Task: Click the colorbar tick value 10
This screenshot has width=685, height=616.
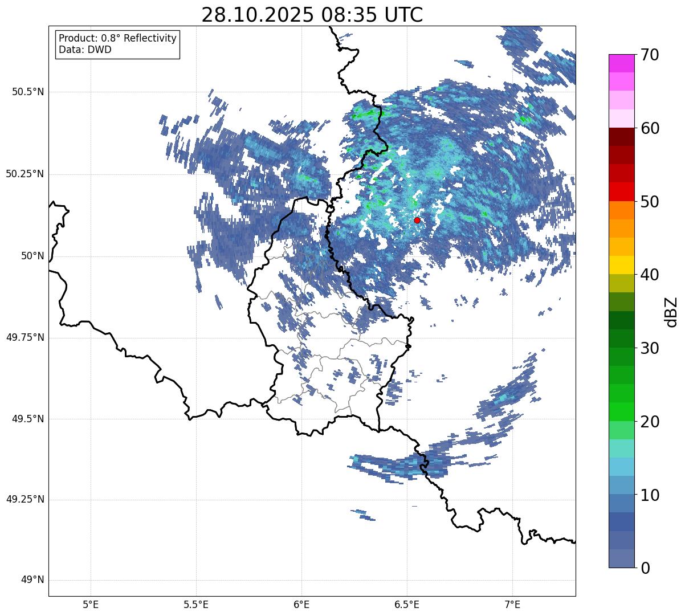Action: point(649,496)
